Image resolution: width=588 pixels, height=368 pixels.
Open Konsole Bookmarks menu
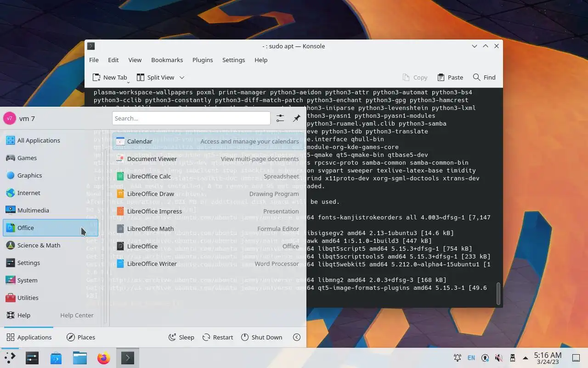167,60
